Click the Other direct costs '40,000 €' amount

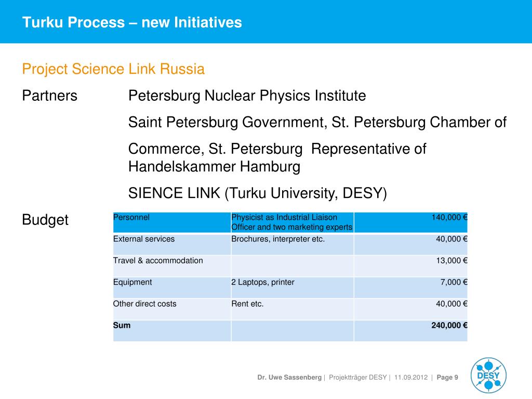tap(410, 309)
